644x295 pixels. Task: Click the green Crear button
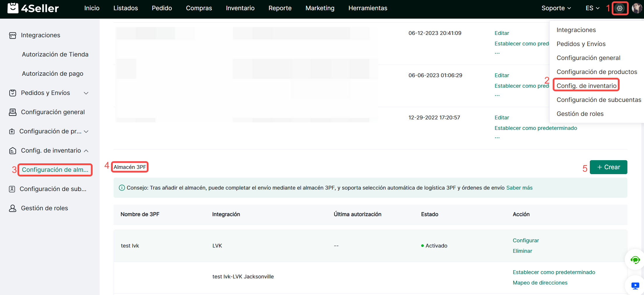tap(608, 167)
